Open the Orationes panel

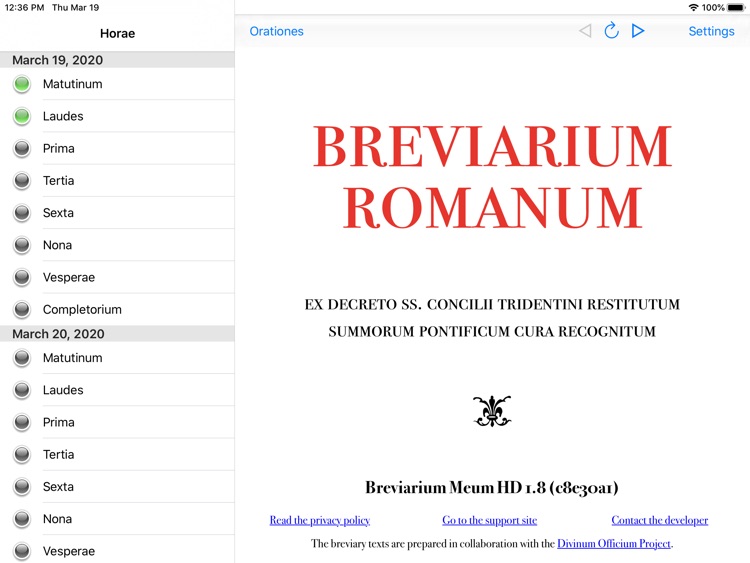coord(276,31)
